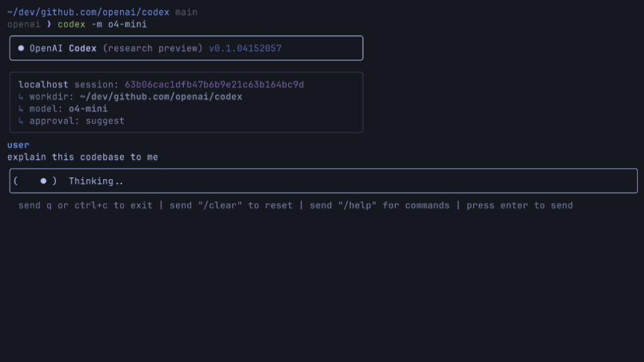Screen dimensions: 644x362
Task: Click the user message "explain this codebase to me"
Action: coord(82,157)
